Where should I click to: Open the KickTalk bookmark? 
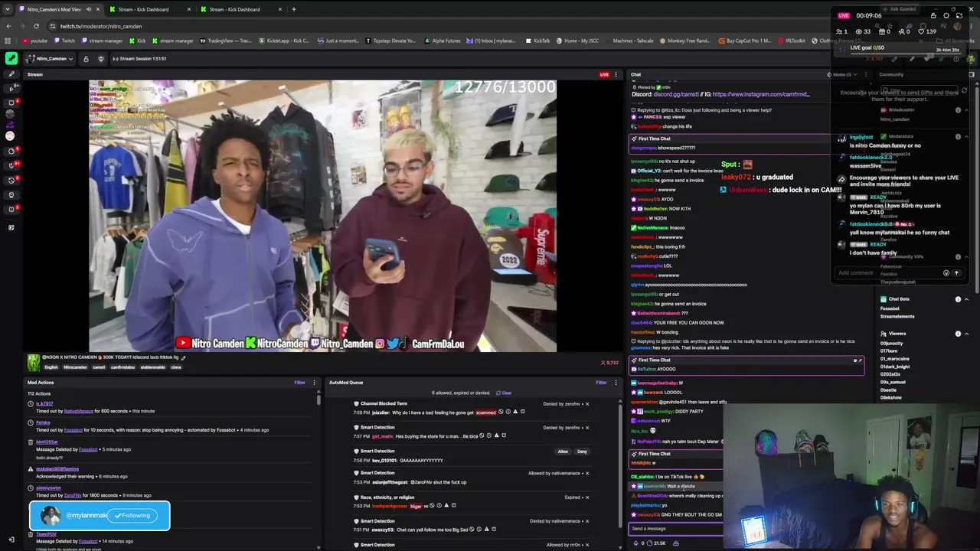537,41
